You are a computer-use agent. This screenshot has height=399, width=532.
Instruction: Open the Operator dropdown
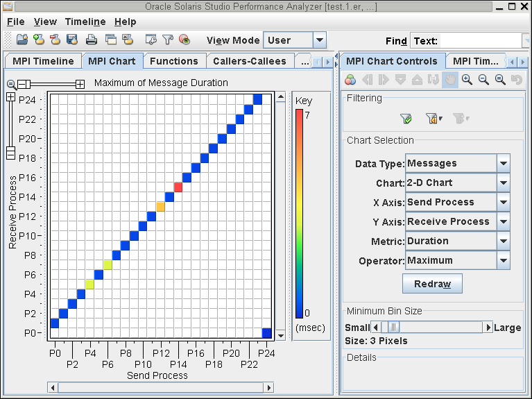[504, 260]
